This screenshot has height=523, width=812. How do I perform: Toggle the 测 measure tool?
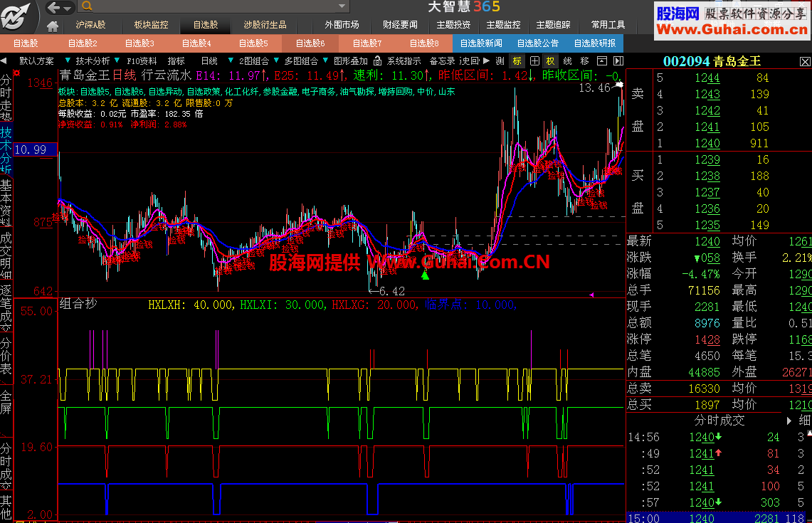(x=500, y=61)
